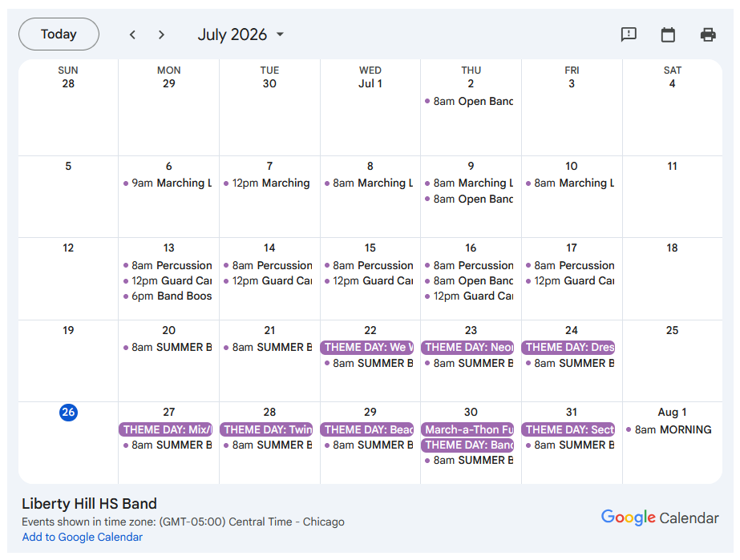Image resolution: width=740 pixels, height=560 pixels.
Task: Open 8am SUMMER B event on July 23
Action: (x=469, y=363)
